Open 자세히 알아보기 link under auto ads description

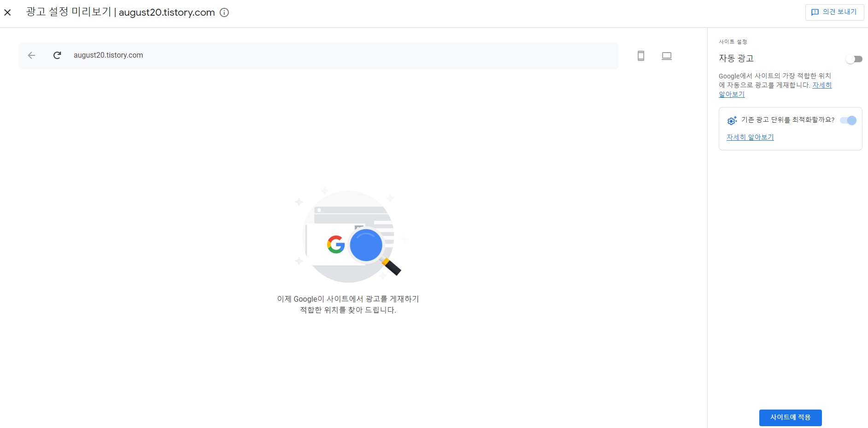pos(822,85)
